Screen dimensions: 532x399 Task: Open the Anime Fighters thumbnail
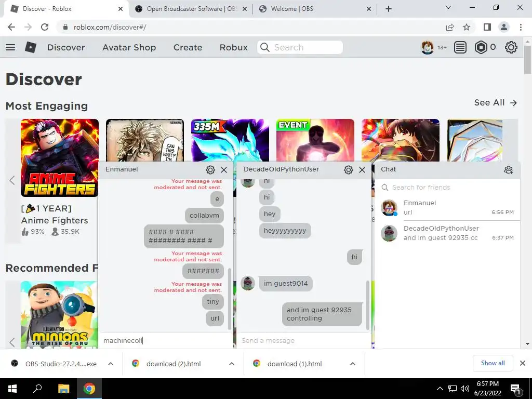60,158
